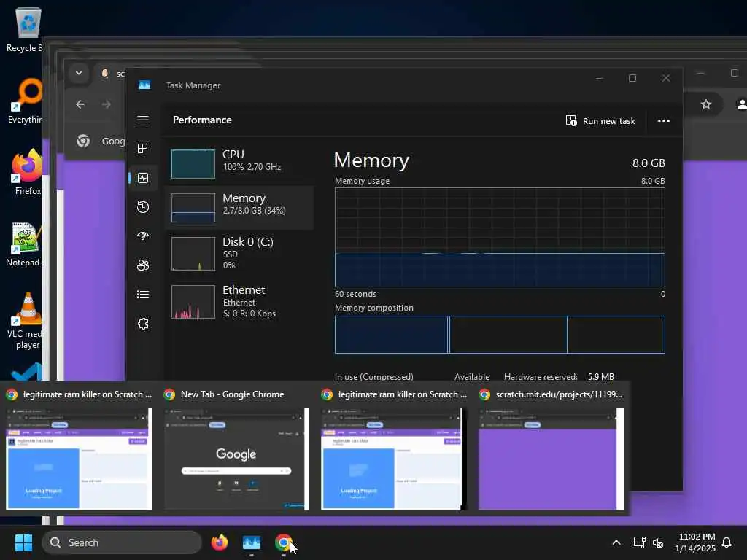Viewport: 747px width, 560px height.
Task: Click Task Manager title bar icon
Action: coord(144,85)
